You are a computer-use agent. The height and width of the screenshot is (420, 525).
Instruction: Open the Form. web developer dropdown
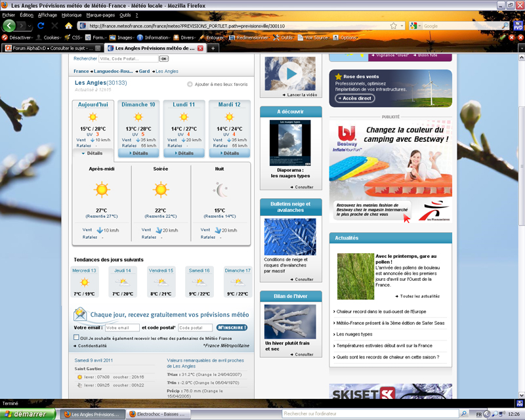pyautogui.click(x=96, y=37)
